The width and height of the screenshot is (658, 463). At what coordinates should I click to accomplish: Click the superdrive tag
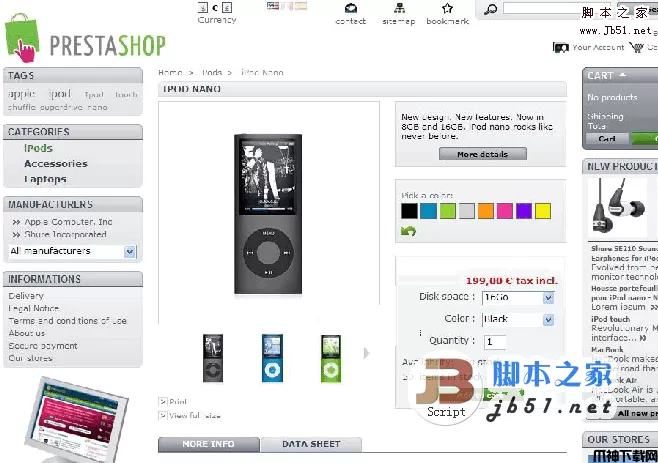pyautogui.click(x=61, y=107)
